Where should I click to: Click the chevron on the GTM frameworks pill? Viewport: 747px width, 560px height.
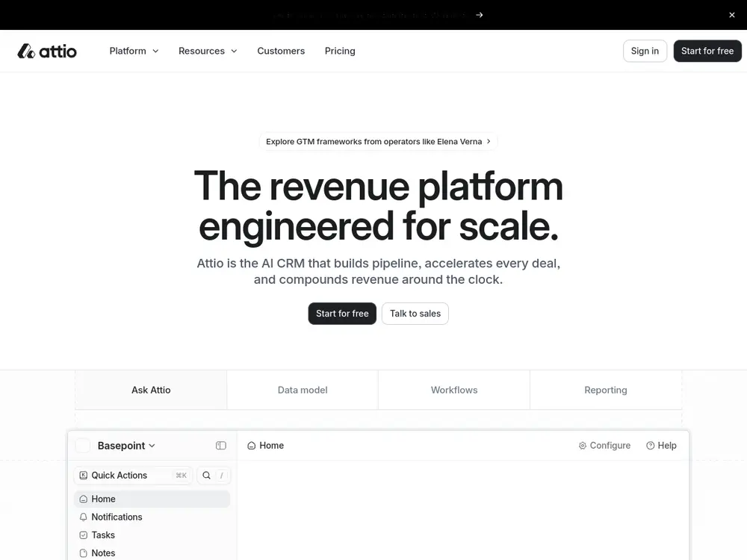click(x=489, y=141)
